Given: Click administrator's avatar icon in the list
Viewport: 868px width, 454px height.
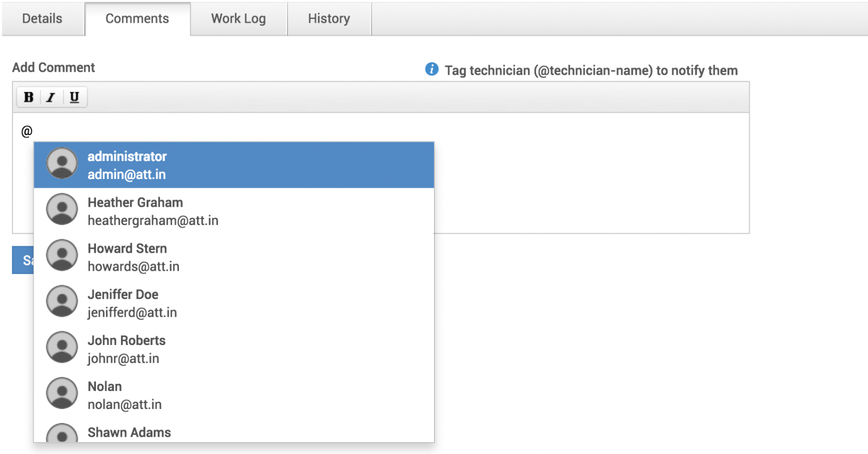Looking at the screenshot, I should pos(62,163).
